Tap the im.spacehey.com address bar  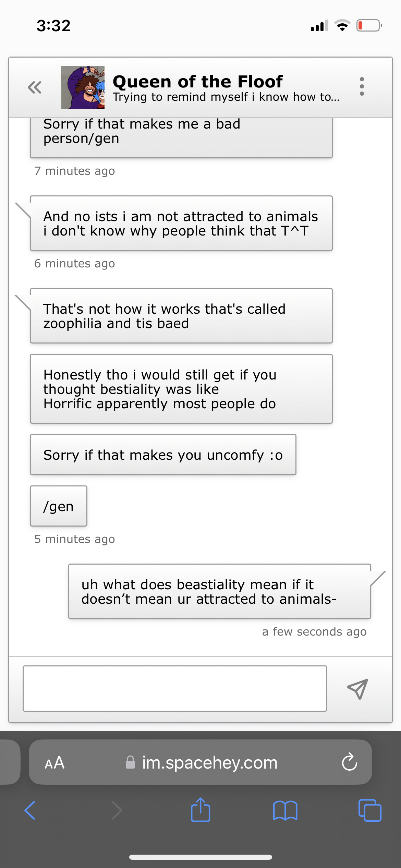point(209,763)
